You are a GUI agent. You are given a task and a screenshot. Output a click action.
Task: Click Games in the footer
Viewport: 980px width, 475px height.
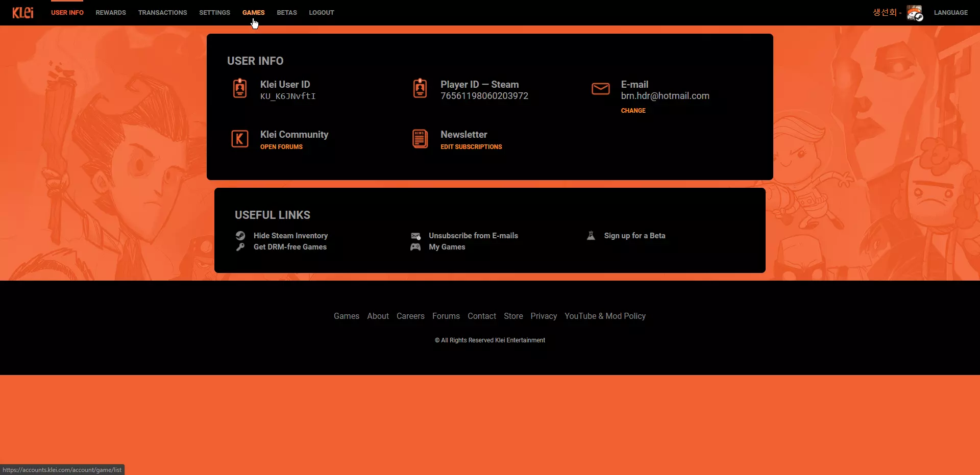pyautogui.click(x=347, y=316)
